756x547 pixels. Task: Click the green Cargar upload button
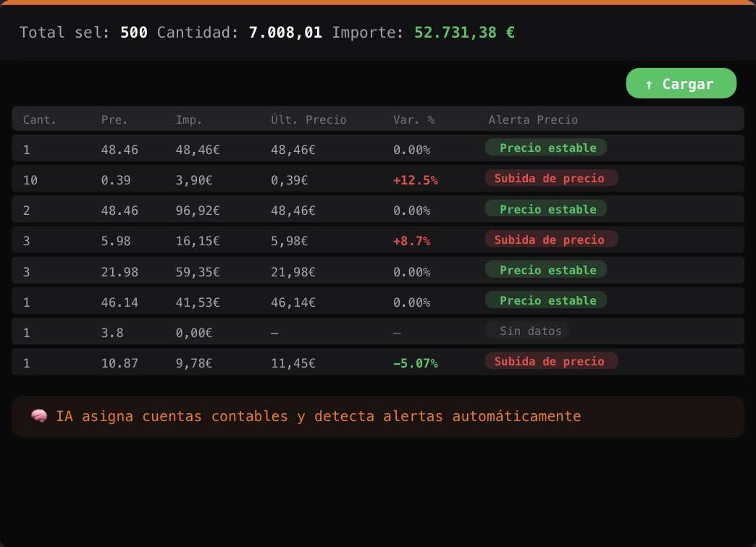pos(681,83)
